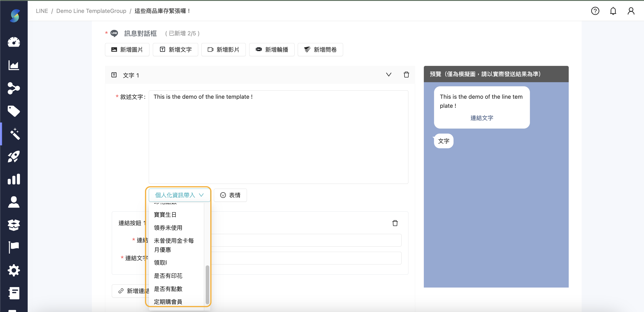Open the help question-mark icon at top right
This screenshot has width=644, height=312.
click(595, 11)
